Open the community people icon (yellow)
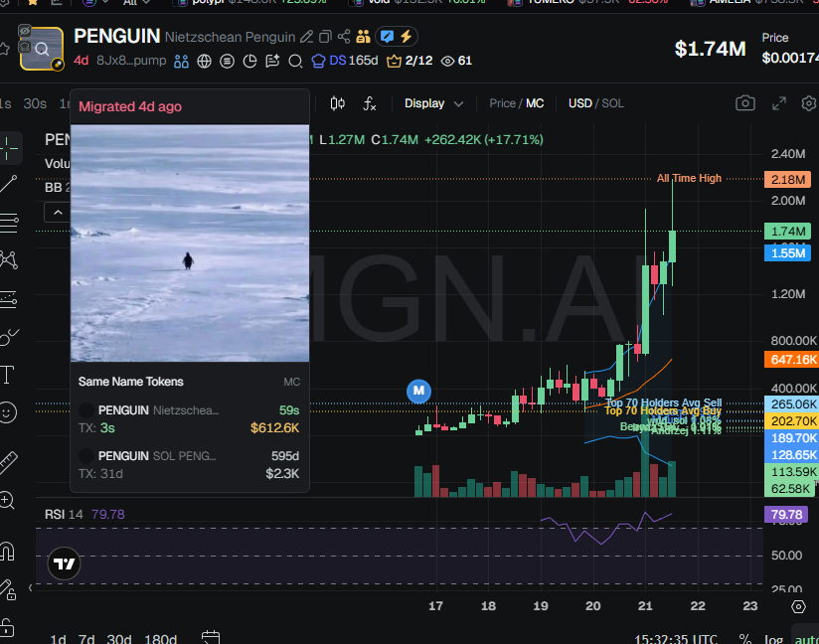 click(x=363, y=37)
